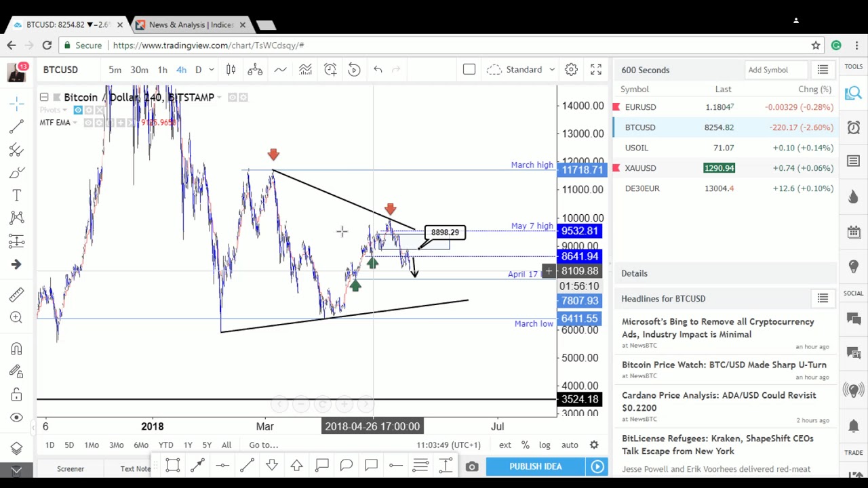Activate the zoom-in magnifier tool
Screen dimensions: 868x488
click(x=16, y=317)
